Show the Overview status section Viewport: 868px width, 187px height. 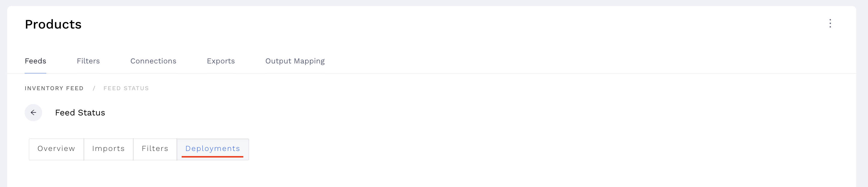pyautogui.click(x=56, y=149)
